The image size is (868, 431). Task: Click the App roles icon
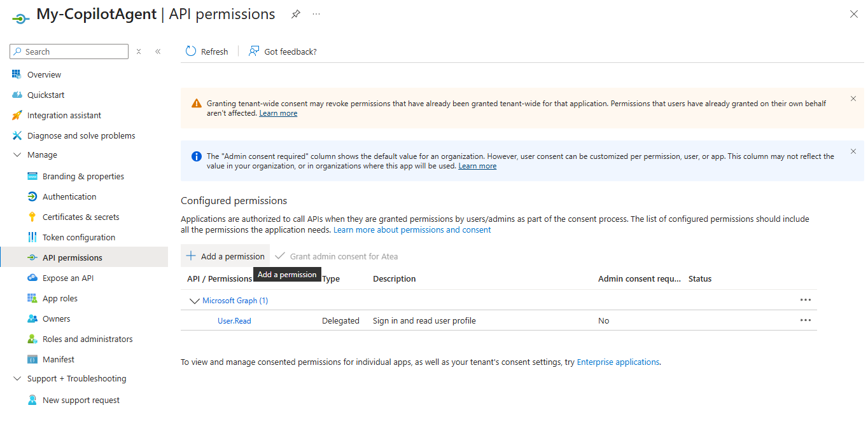32,298
